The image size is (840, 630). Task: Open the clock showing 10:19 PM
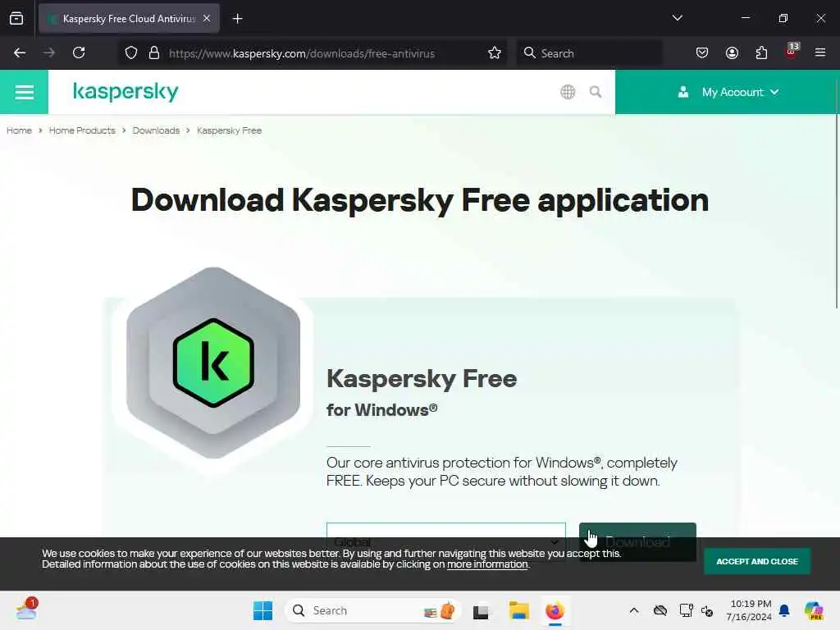749,610
